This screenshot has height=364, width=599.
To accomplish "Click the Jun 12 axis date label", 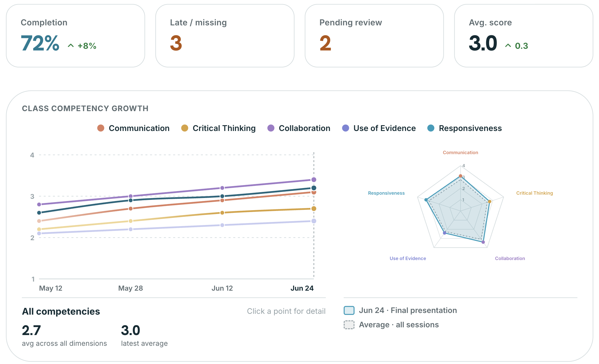I will pos(222,288).
